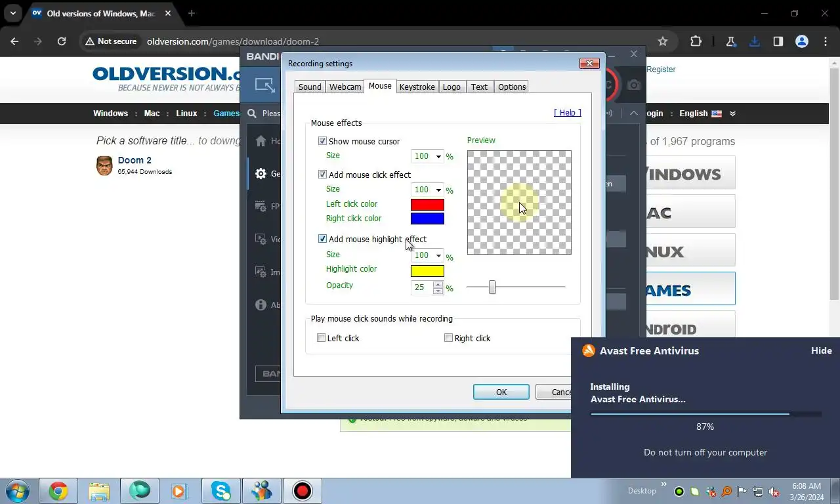Image resolution: width=840 pixels, height=504 pixels.
Task: Uncheck Show mouse cursor
Action: (x=322, y=141)
